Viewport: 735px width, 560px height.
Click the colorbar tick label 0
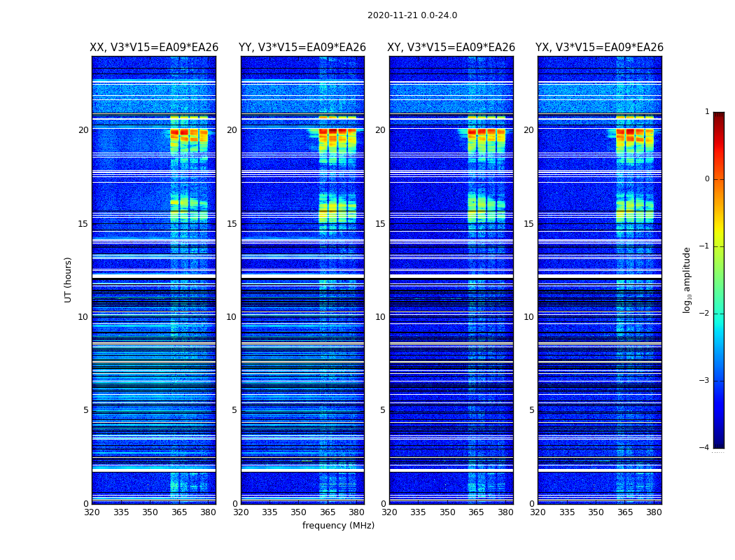(706, 179)
